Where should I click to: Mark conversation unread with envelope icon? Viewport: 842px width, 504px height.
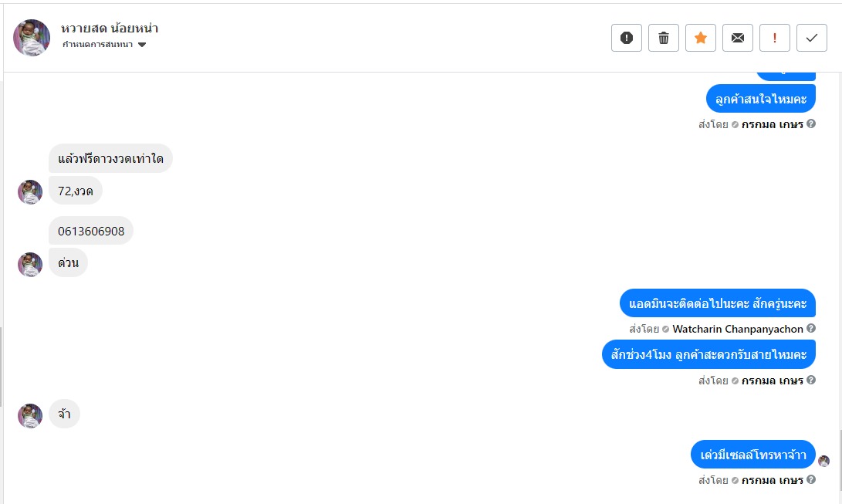pyautogui.click(x=738, y=38)
